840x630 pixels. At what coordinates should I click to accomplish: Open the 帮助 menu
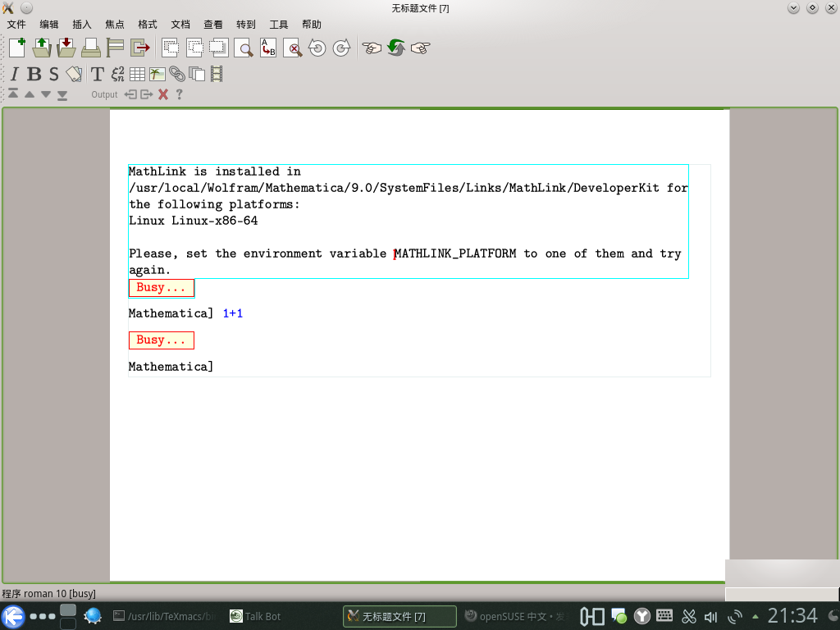[x=311, y=24]
